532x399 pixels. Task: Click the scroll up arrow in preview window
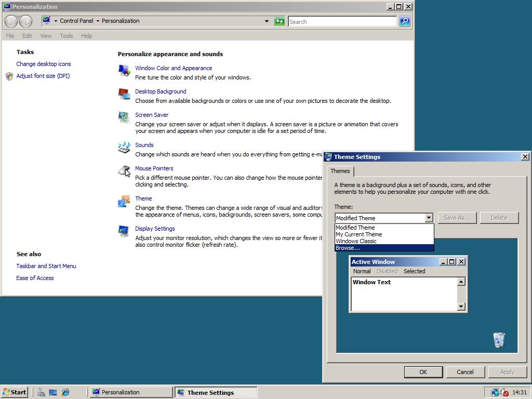pos(461,282)
